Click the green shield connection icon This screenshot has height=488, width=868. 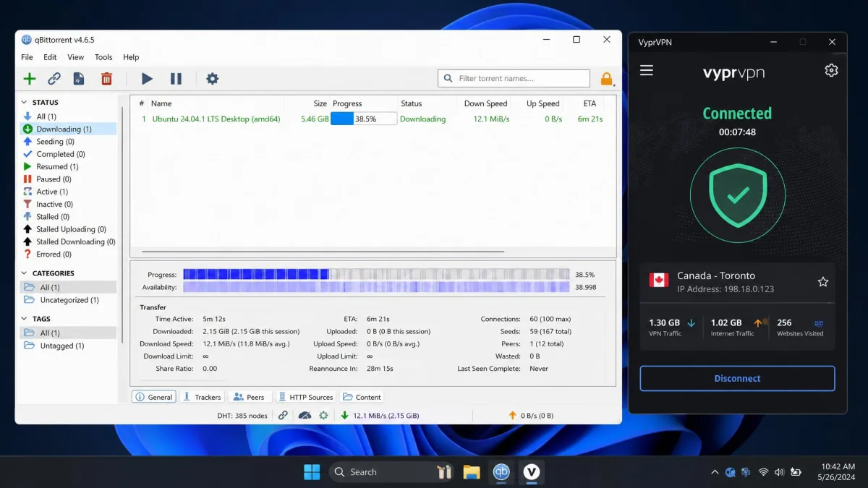(x=738, y=194)
